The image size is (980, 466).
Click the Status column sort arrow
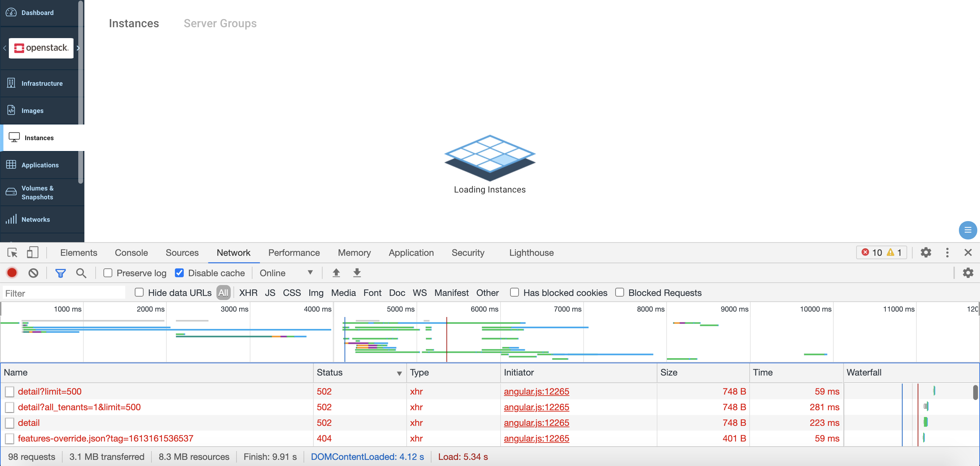point(399,373)
